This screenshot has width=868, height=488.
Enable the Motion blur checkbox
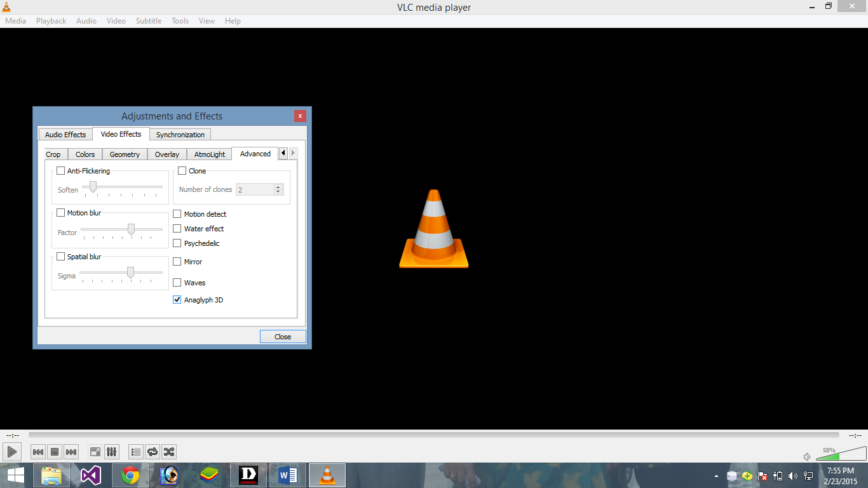[x=61, y=213]
